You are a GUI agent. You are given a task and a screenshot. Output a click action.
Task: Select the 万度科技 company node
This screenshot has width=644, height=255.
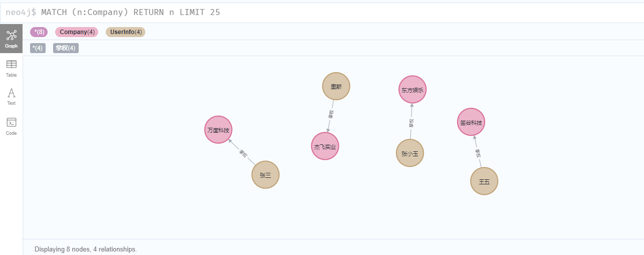[219, 130]
